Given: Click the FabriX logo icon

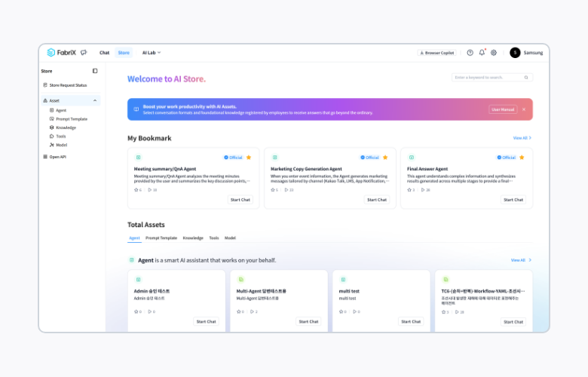Looking at the screenshot, I should tap(51, 53).
